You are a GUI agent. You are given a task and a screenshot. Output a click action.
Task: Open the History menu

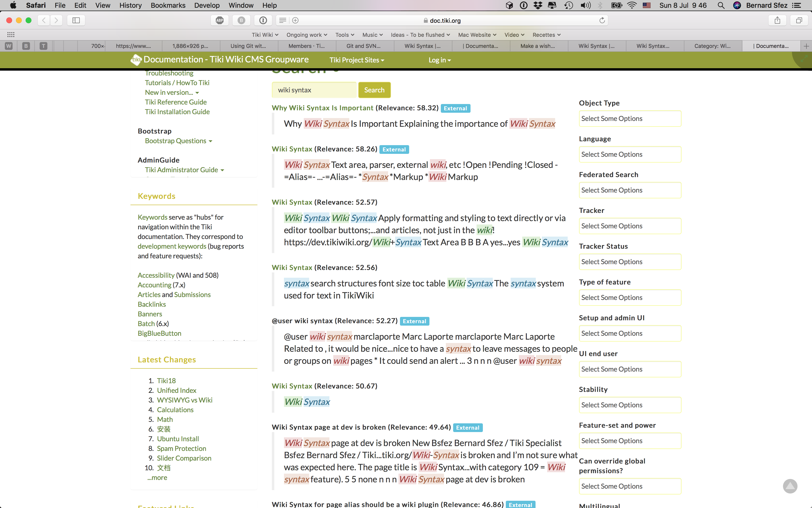point(130,5)
